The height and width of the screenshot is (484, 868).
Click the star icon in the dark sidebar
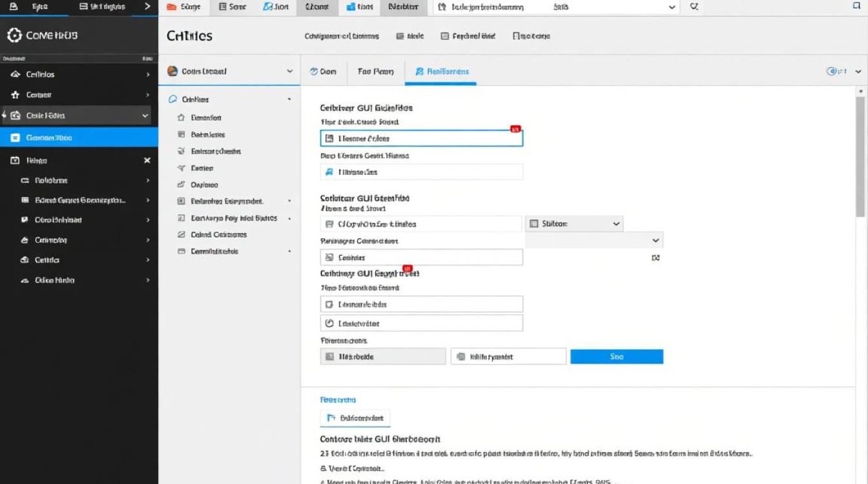coord(15,95)
